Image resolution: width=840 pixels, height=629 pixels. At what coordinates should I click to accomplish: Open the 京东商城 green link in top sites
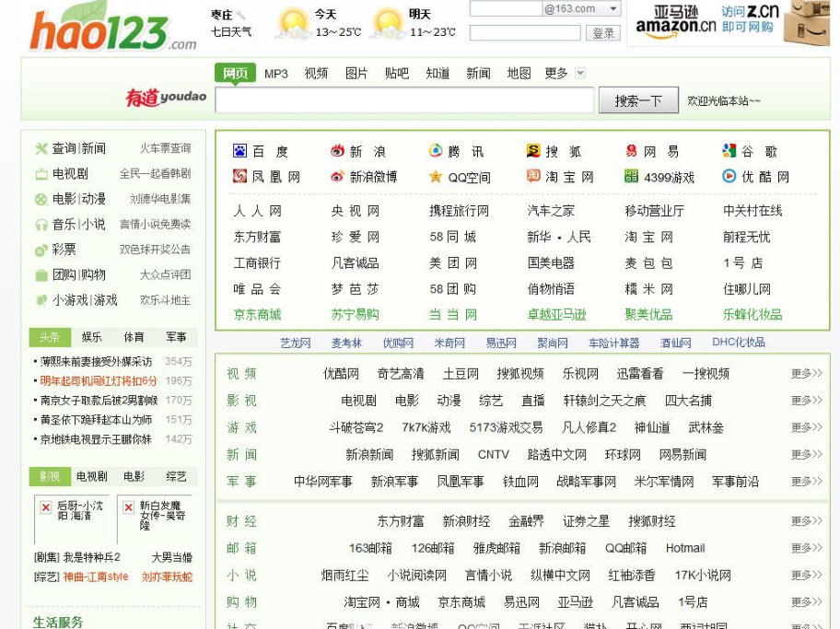(x=257, y=315)
